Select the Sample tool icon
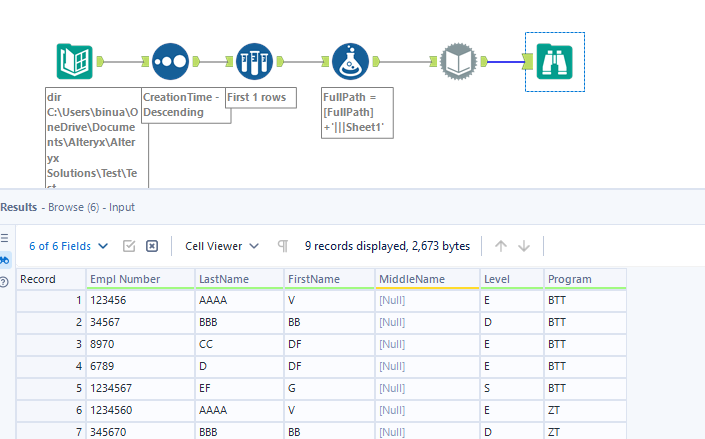 coord(254,61)
